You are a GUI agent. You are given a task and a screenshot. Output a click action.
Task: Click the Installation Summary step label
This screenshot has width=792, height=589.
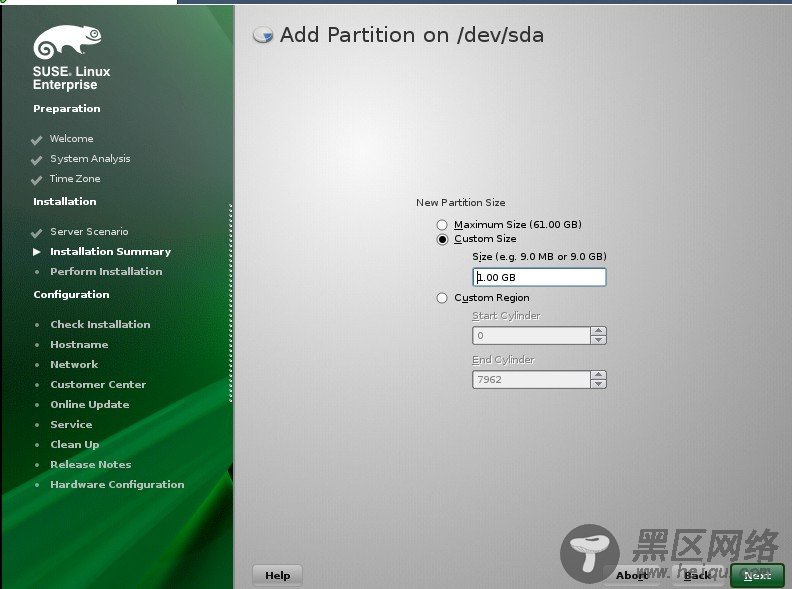(x=110, y=252)
